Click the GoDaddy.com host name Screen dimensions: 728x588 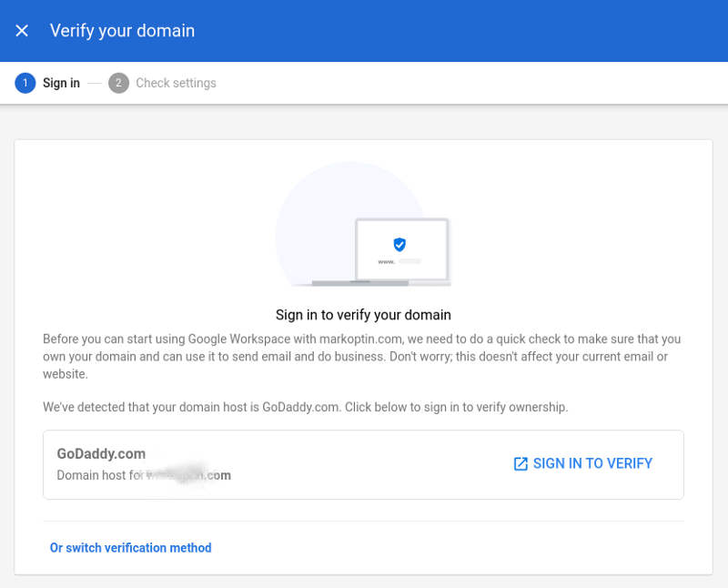(101, 453)
